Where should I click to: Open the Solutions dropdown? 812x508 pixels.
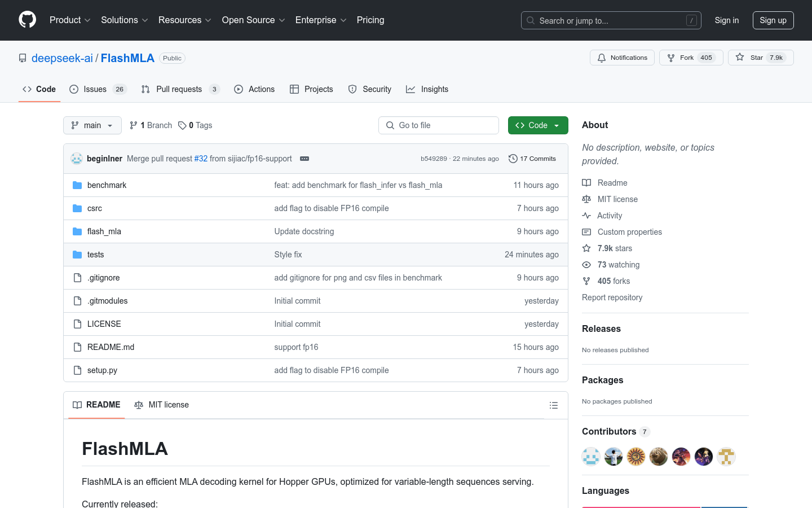(125, 20)
